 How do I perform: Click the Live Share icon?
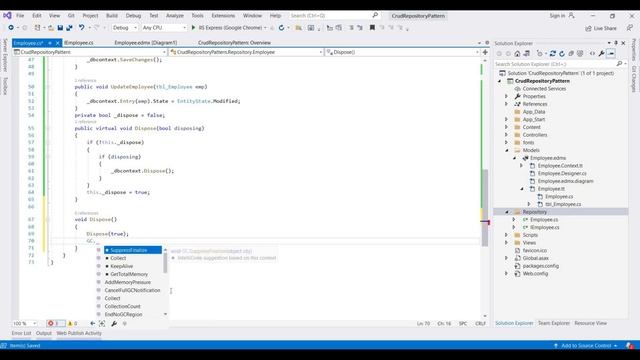pos(588,28)
